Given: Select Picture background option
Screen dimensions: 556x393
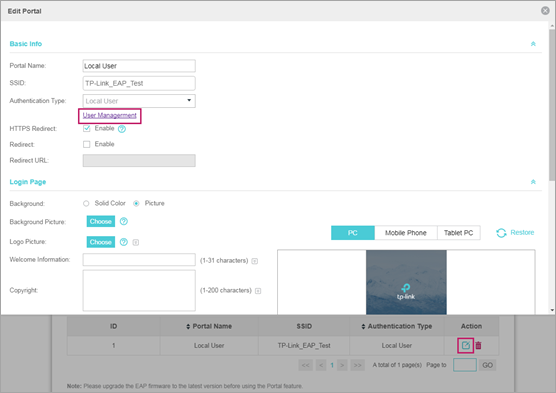Looking at the screenshot, I should tap(136, 204).
